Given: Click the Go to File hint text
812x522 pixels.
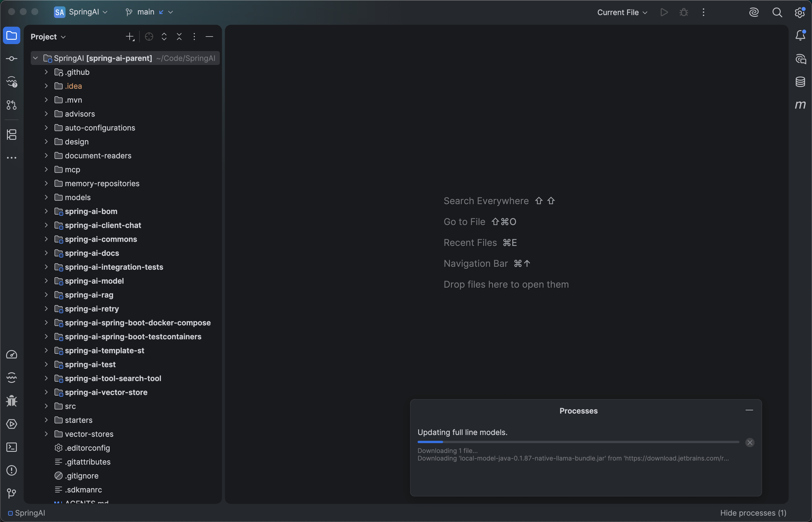Looking at the screenshot, I should 464,222.
